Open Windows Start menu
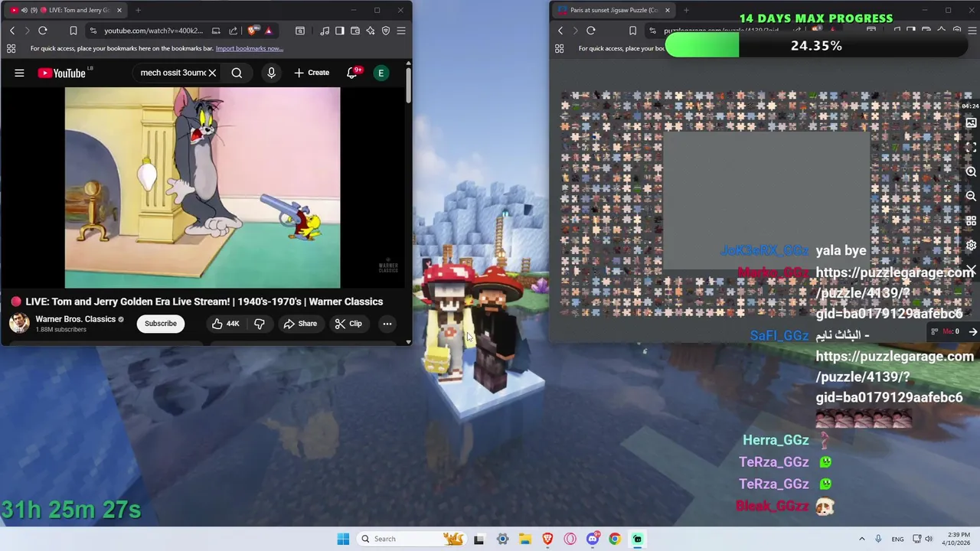Image resolution: width=980 pixels, height=551 pixels. tap(343, 539)
